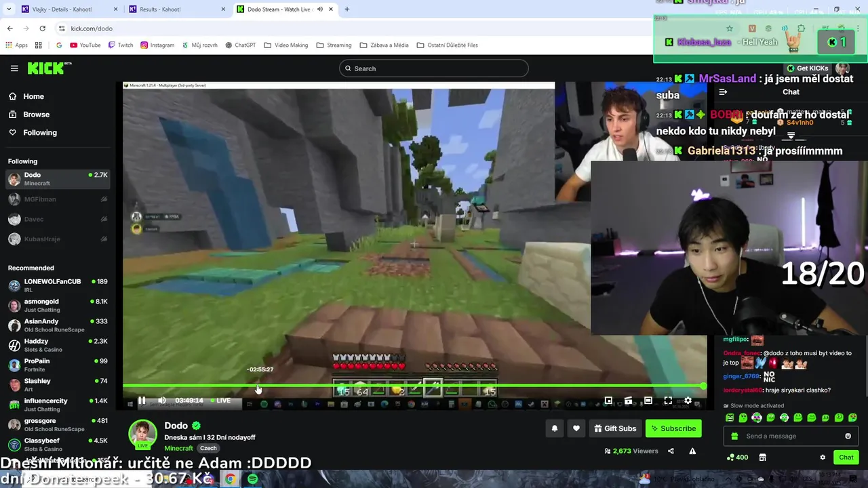This screenshot has height=488, width=868.
Task: Go back in browser history
Action: (x=9, y=28)
